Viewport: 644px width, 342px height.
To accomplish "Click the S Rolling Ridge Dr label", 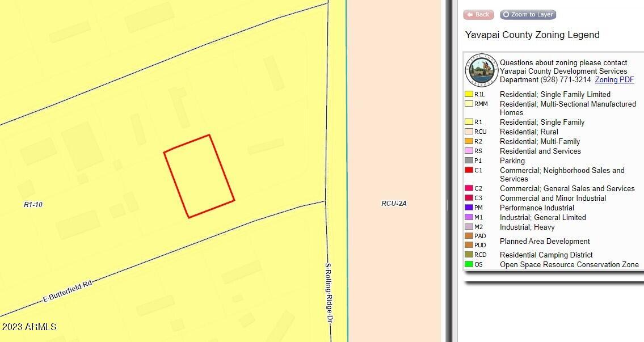I will (x=328, y=292).
